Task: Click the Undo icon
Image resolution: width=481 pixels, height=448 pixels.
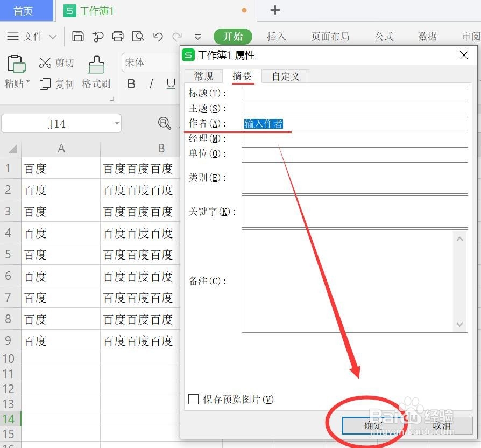Action: coord(158,37)
